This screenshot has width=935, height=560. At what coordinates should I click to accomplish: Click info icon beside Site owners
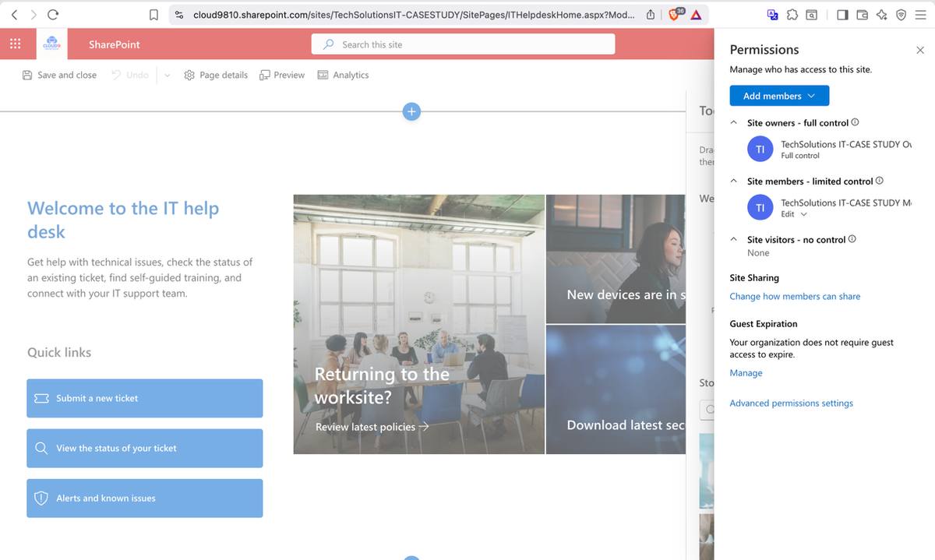click(x=856, y=122)
